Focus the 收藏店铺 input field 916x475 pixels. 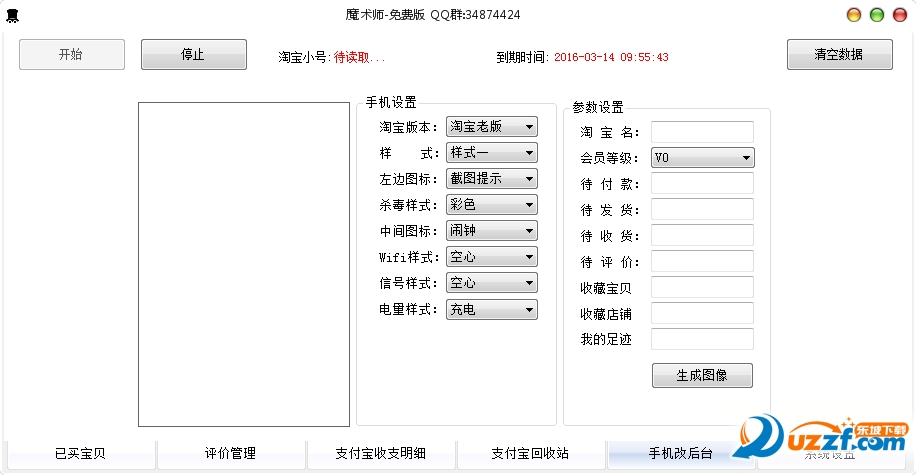pyautogui.click(x=702, y=313)
